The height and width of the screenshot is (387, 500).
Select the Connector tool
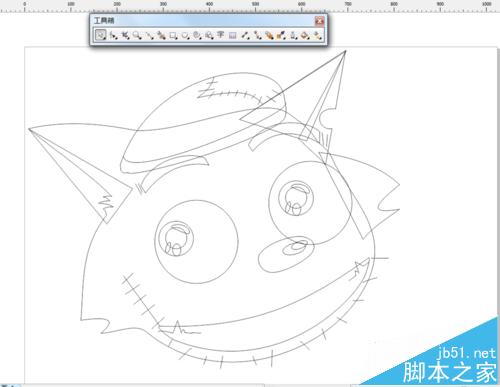(x=257, y=35)
